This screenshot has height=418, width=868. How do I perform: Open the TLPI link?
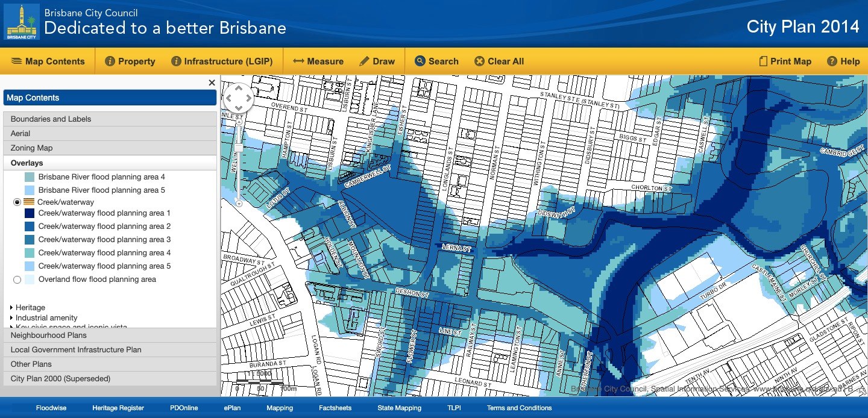[454, 408]
